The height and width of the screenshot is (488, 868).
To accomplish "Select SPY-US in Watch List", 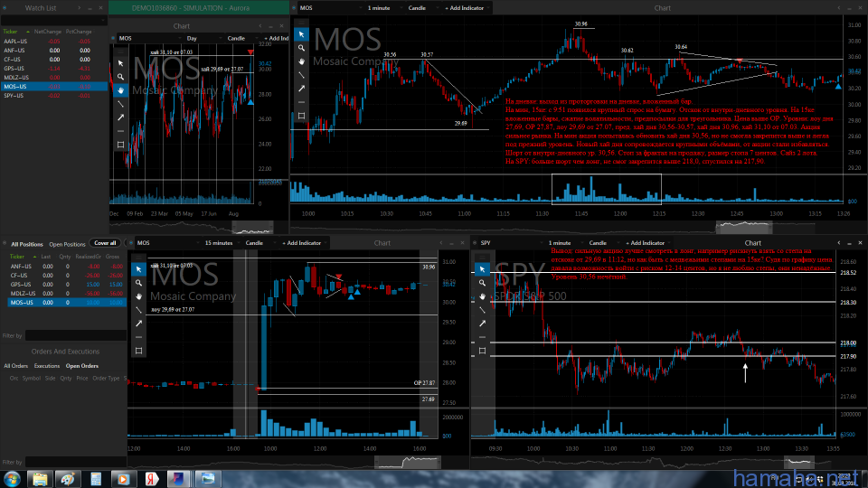I will tap(54, 95).
